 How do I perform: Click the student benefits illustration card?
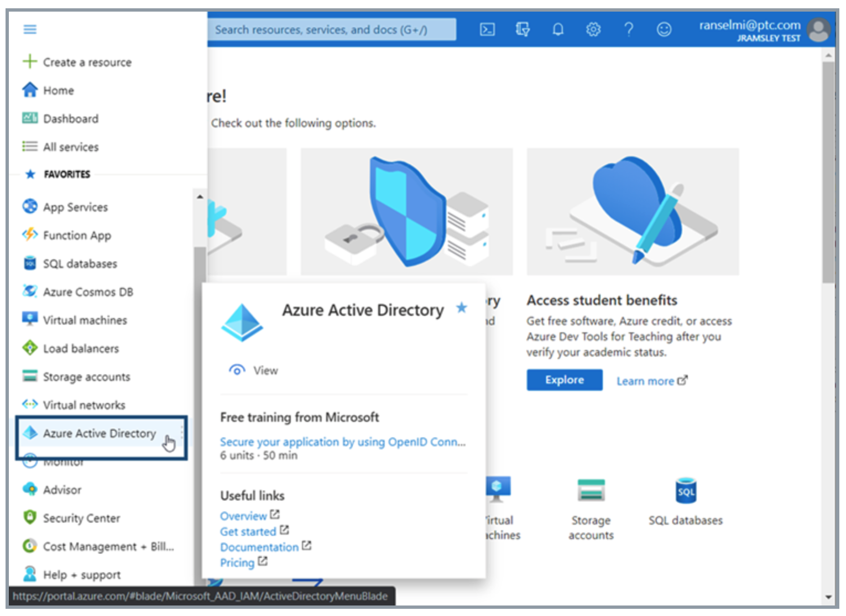point(633,211)
